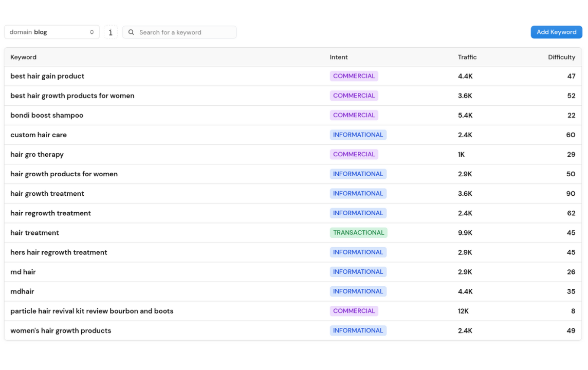Image resolution: width=588 pixels, height=370 pixels.
Task: Click COMMERCIAL tag for particle hair revival kit
Action: point(354,311)
